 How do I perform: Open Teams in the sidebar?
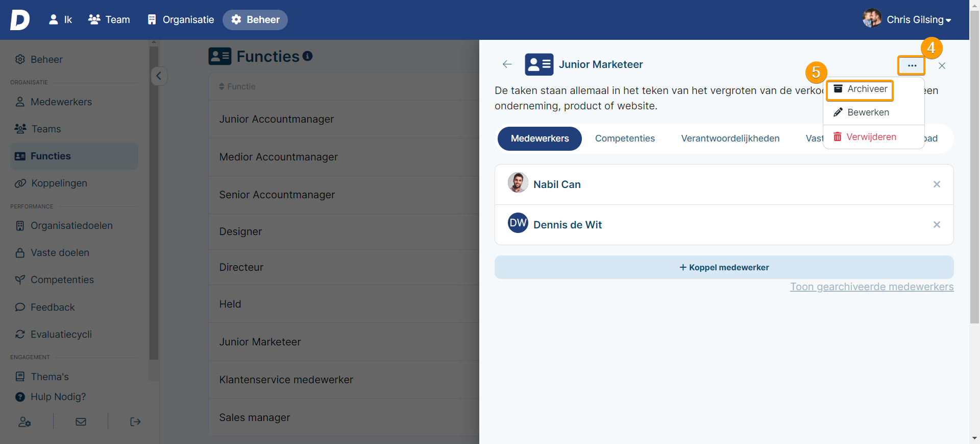(x=38, y=129)
